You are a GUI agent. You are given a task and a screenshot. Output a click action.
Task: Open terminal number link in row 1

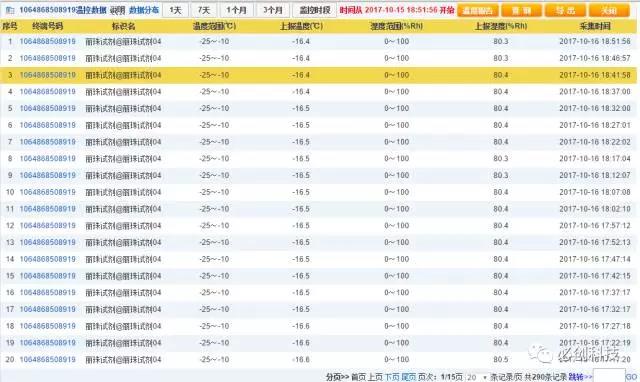point(47,42)
